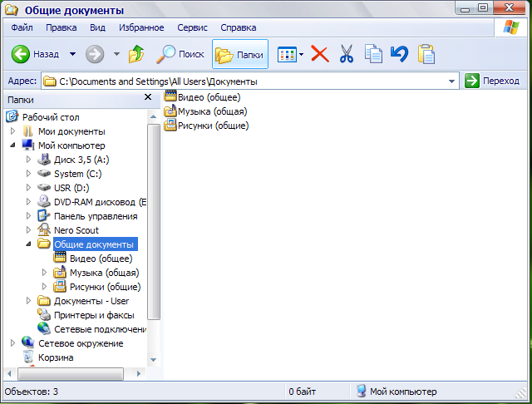532x404 pixels.
Task: Open the Поиск search tool
Action: 180,54
